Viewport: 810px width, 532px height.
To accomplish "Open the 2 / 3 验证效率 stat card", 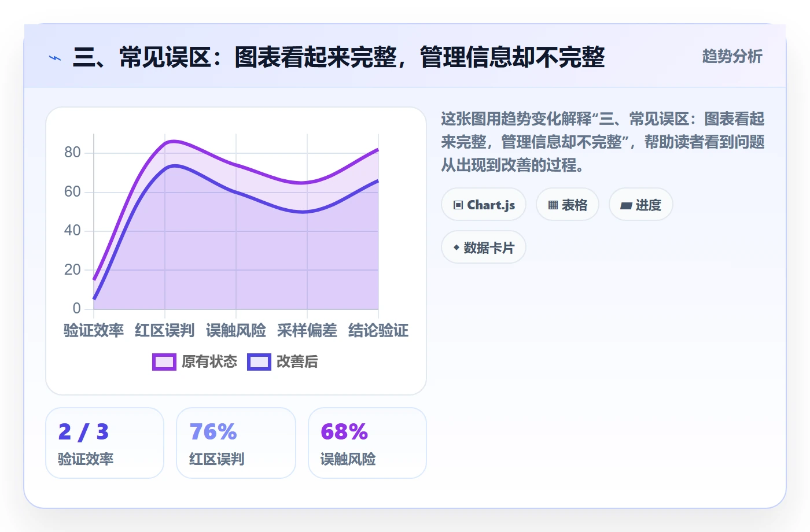I will [x=105, y=443].
